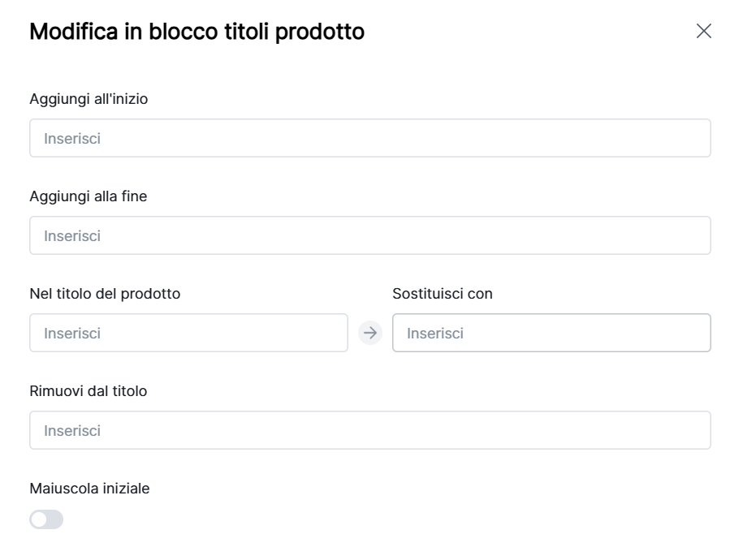Click Inserisci placeholder under Aggiungi alla fine

coord(72,236)
